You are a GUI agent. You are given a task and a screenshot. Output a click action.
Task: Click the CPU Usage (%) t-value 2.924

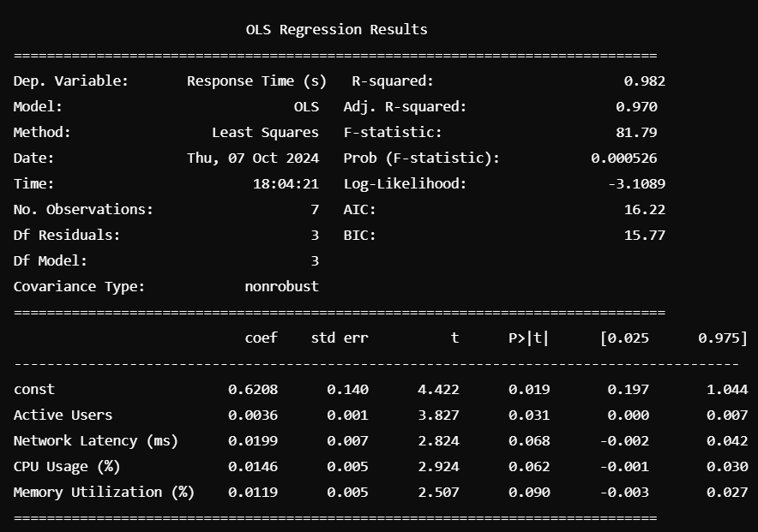coord(441,466)
